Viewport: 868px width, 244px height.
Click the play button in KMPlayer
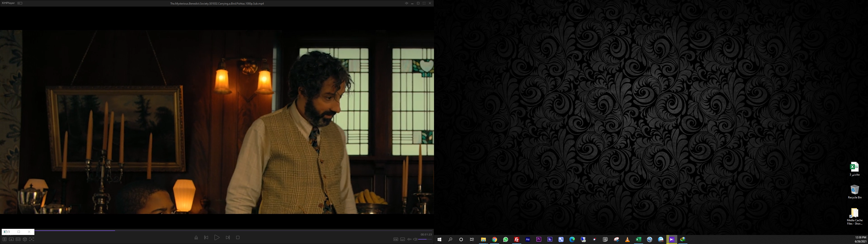pyautogui.click(x=217, y=238)
